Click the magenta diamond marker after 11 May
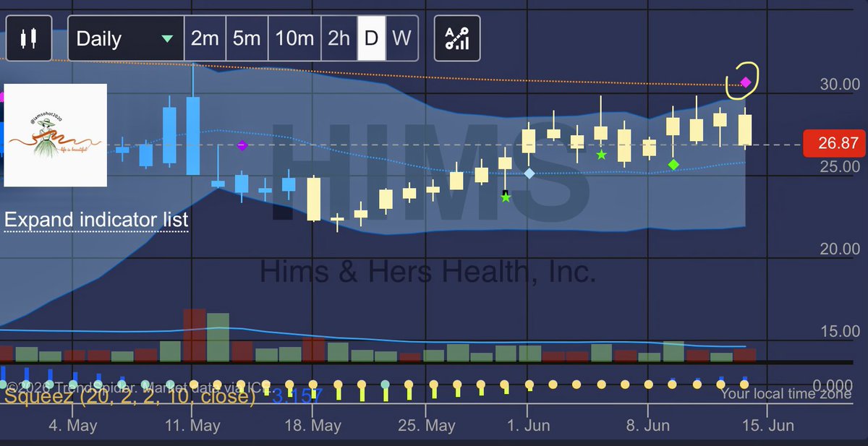 [x=242, y=146]
